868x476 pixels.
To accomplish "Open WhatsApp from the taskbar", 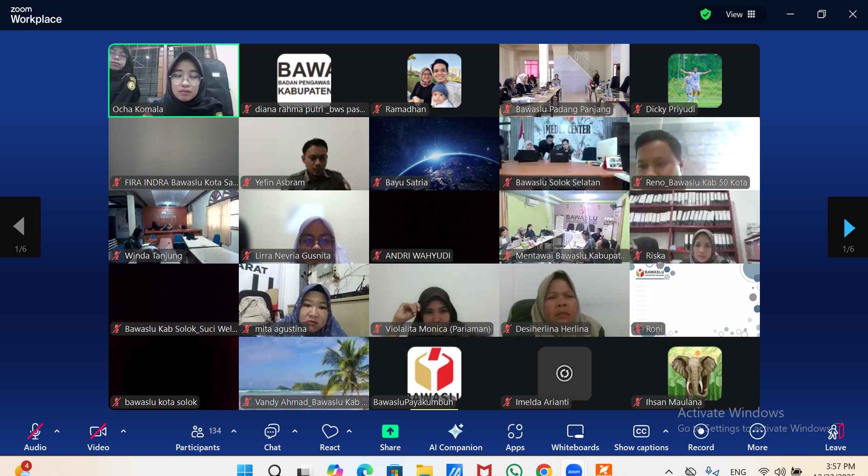I will (x=514, y=470).
